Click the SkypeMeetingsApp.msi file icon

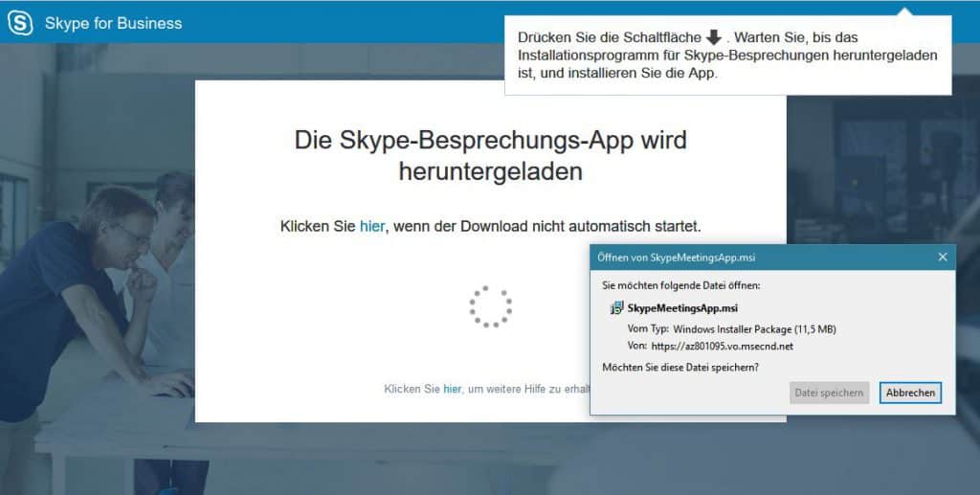(x=617, y=307)
